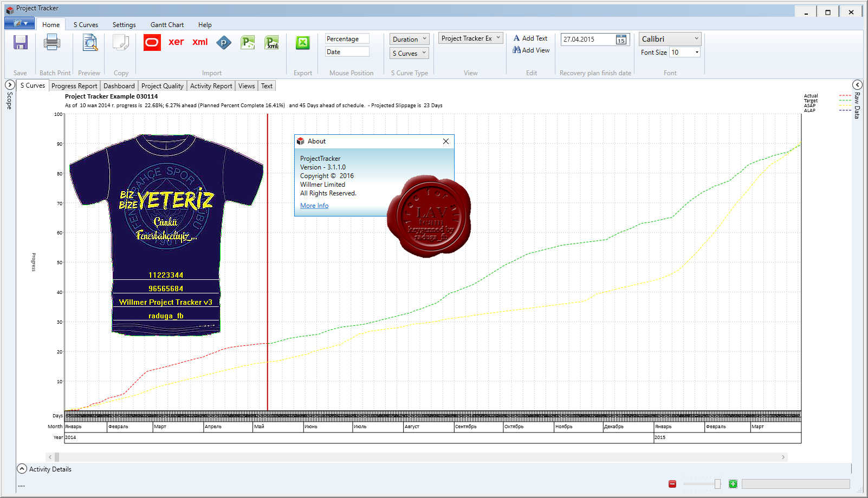
Task: Open Help ribbon tab
Action: coord(205,24)
